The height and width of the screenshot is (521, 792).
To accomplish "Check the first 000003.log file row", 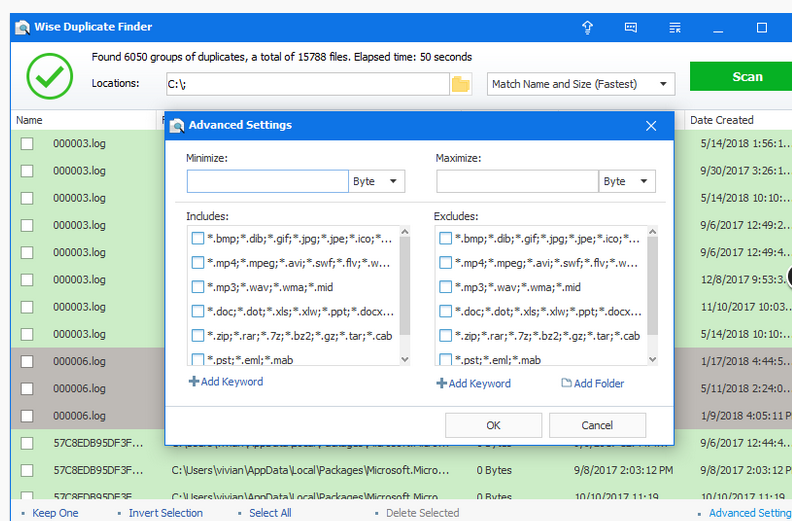I will pos(27,144).
